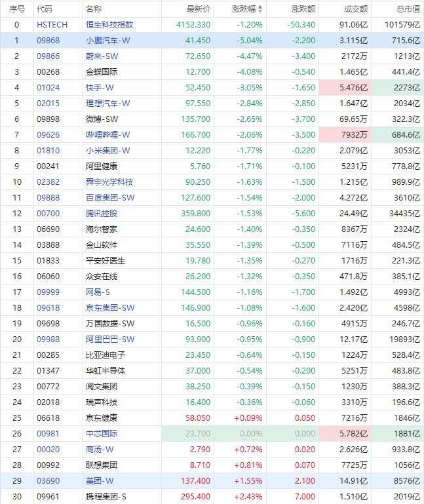Screen dimensions: 424x504
Task: Click the 代码 column header
Action: coord(45,9)
